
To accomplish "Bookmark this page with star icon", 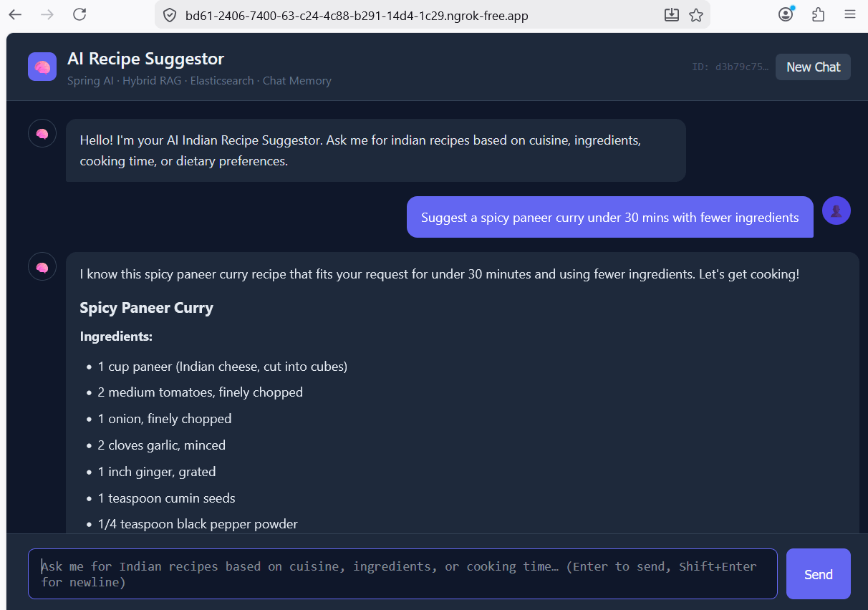I will tap(696, 15).
